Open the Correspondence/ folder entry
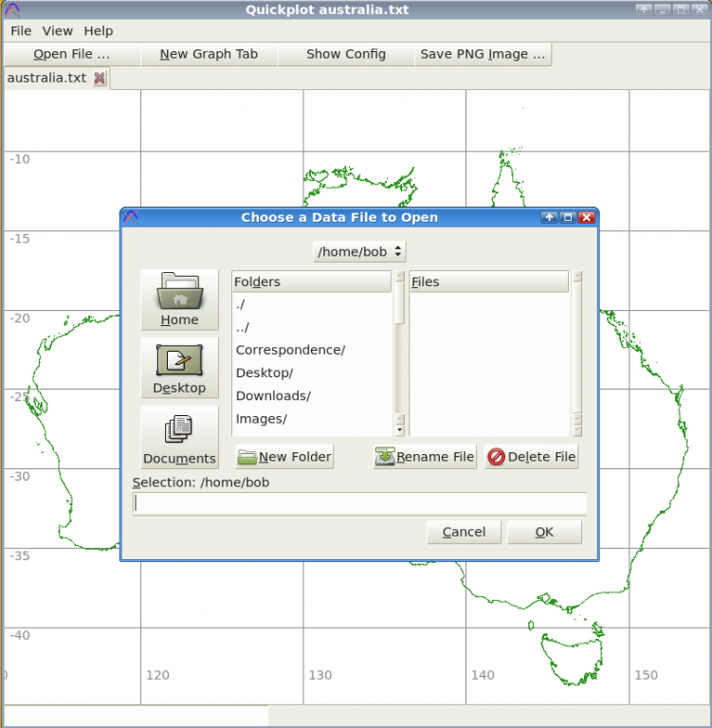Image resolution: width=712 pixels, height=728 pixels. point(291,350)
